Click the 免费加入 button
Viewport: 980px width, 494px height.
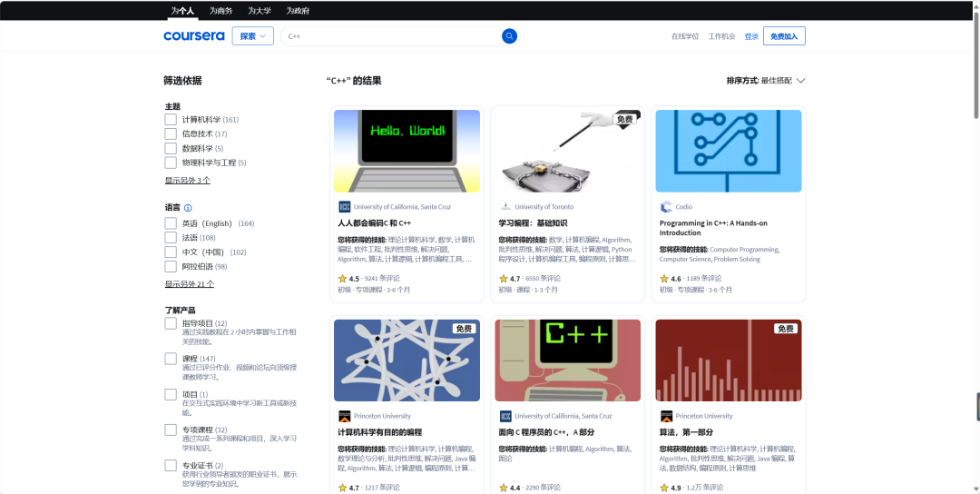point(784,36)
